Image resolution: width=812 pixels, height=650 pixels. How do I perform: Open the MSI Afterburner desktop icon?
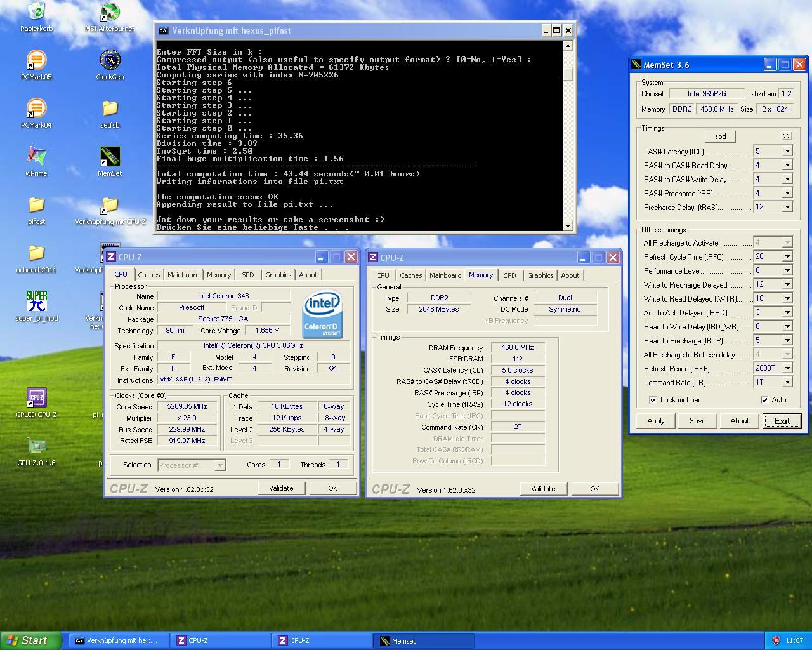click(x=110, y=17)
